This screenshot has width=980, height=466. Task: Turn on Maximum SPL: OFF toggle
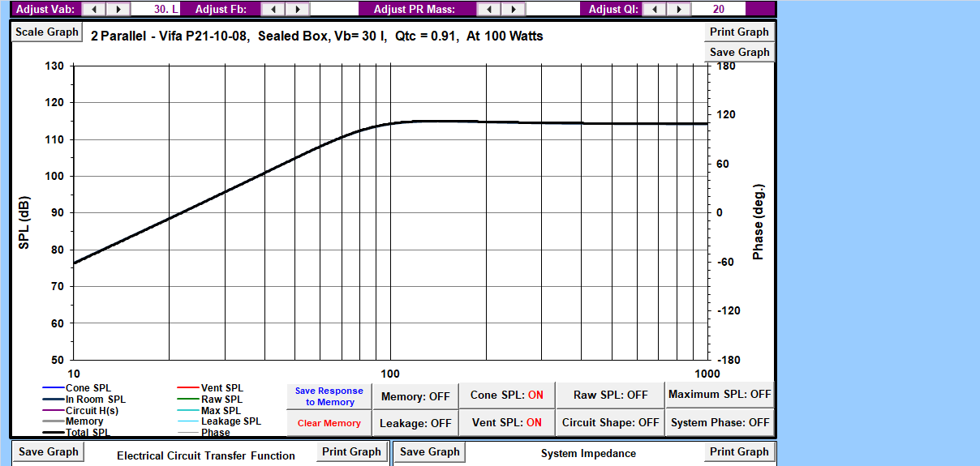coord(720,395)
